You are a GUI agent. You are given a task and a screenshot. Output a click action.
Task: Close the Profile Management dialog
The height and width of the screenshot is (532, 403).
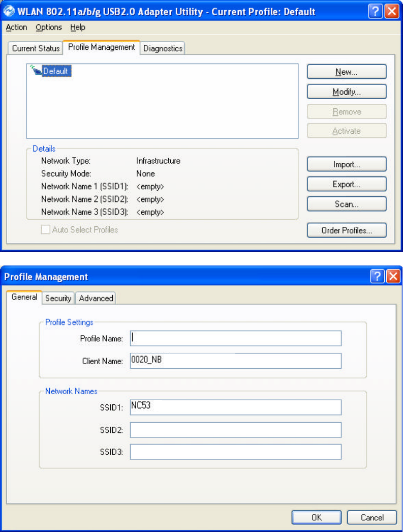(393, 276)
